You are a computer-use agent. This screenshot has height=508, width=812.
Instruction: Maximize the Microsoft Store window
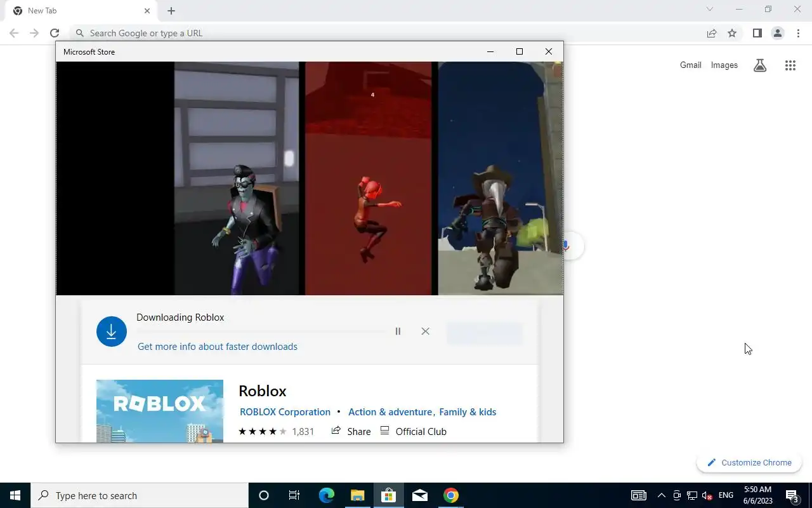pos(520,51)
